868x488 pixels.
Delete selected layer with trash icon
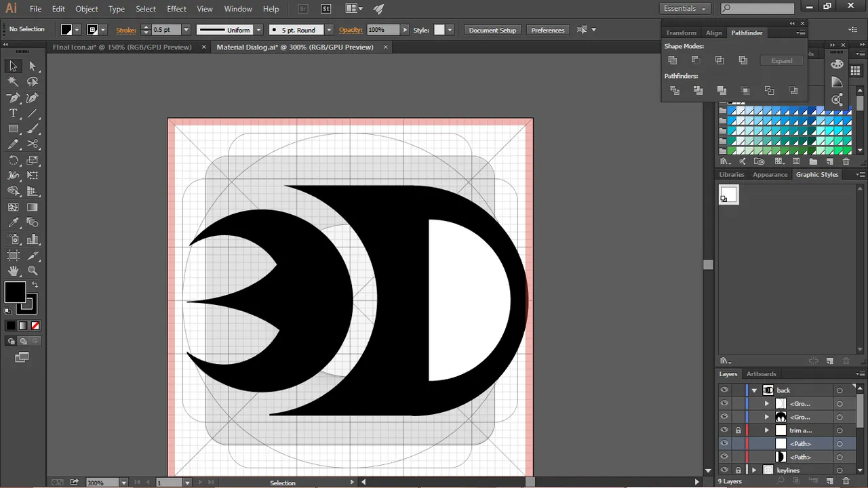click(846, 481)
